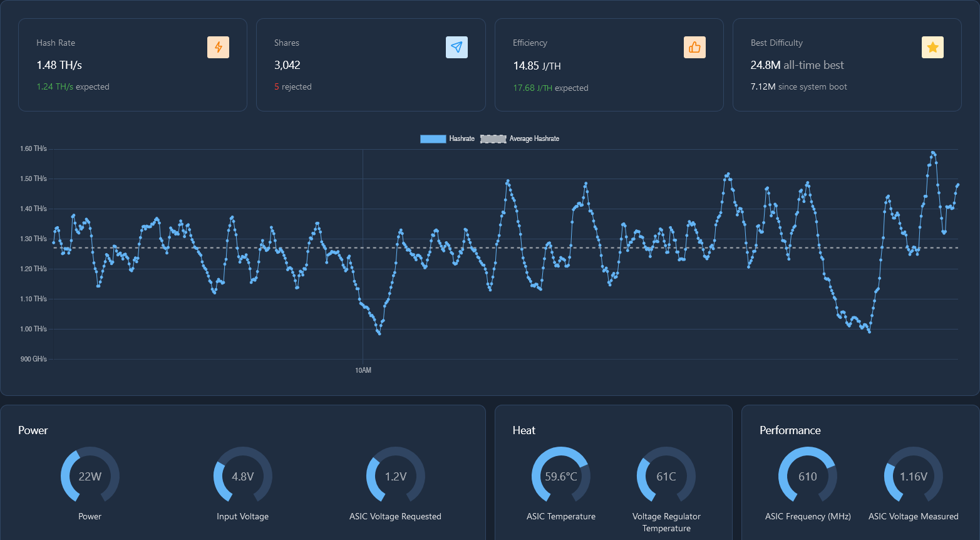Click the 1.48 TH/s hash rate value
Viewport: 980px width, 540px height.
(59, 65)
